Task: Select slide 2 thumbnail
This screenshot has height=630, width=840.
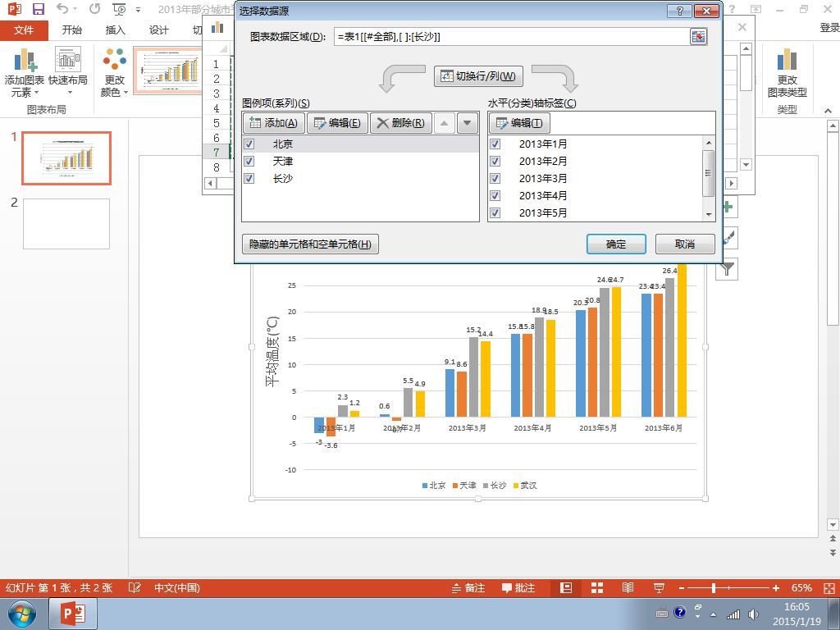Action: pyautogui.click(x=66, y=224)
